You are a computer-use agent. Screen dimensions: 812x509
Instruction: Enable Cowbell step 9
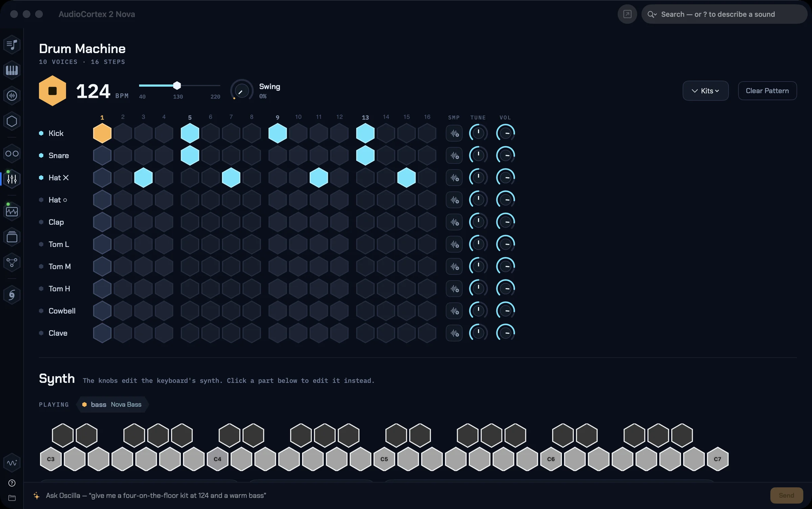coord(277,311)
